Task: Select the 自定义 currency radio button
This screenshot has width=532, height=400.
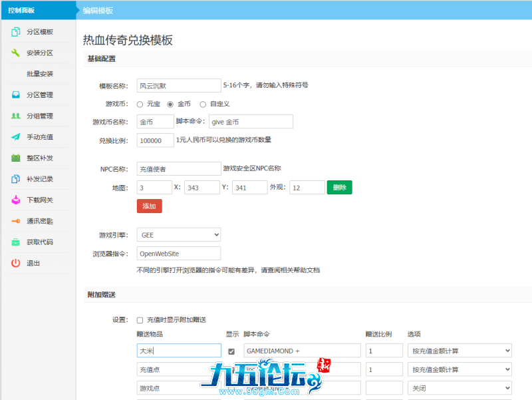Action: click(203, 104)
